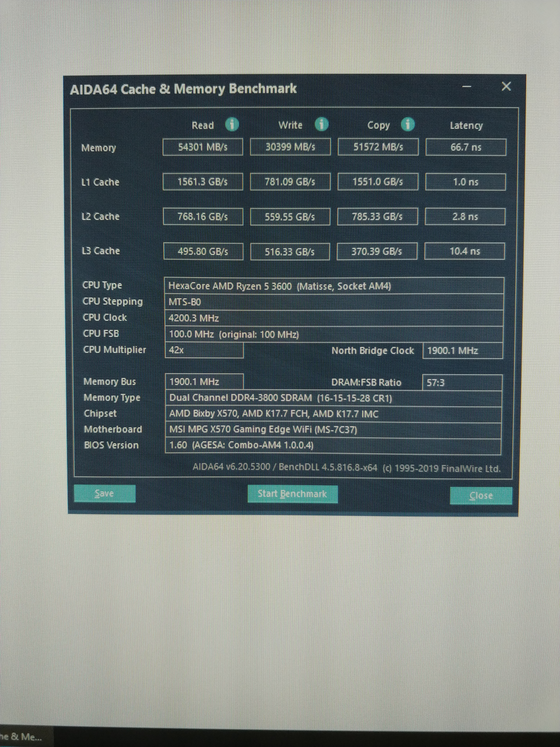Image resolution: width=560 pixels, height=747 pixels.
Task: Minimize the AIDA64 benchmark window
Action: (x=466, y=87)
